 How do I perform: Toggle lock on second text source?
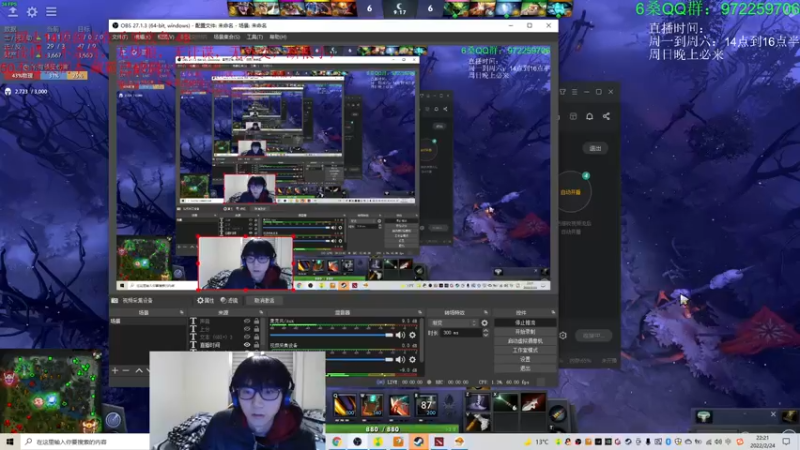point(256,329)
